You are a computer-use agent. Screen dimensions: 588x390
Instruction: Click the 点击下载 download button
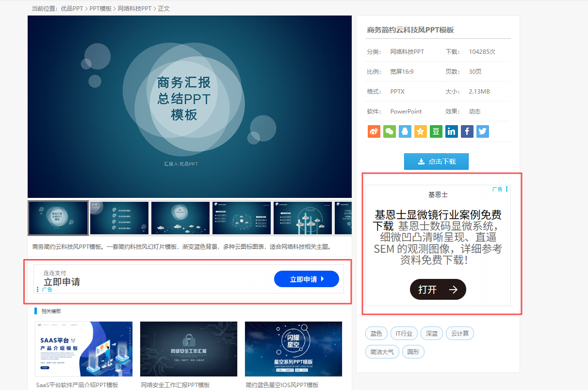(436, 162)
